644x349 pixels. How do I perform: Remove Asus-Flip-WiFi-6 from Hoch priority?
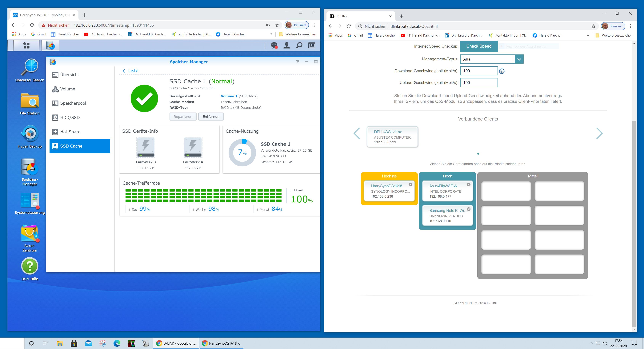pyautogui.click(x=469, y=185)
